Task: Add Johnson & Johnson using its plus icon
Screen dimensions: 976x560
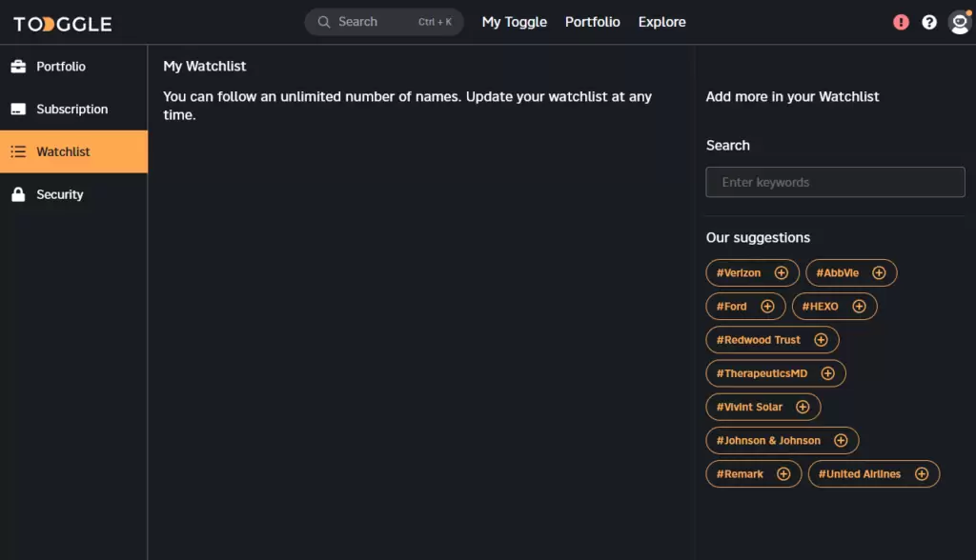Action: pos(841,441)
